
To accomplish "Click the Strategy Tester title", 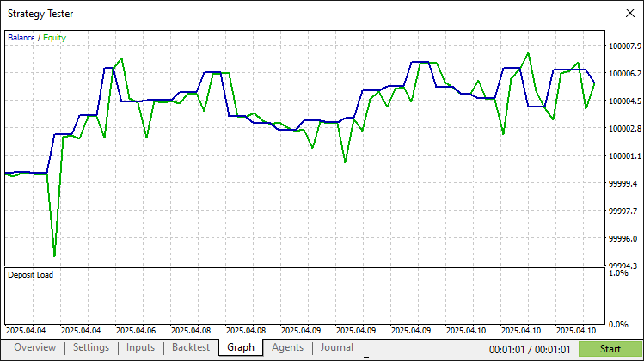I will coord(40,14).
